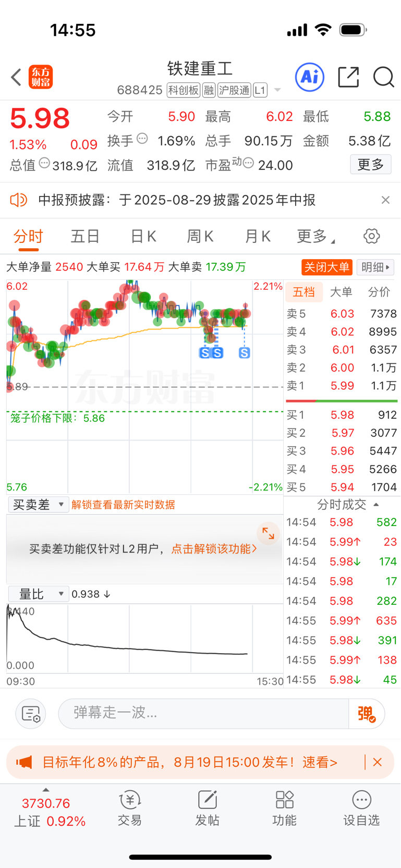Tap the 融 margin tag
The width and height of the screenshot is (401, 868).
(209, 90)
